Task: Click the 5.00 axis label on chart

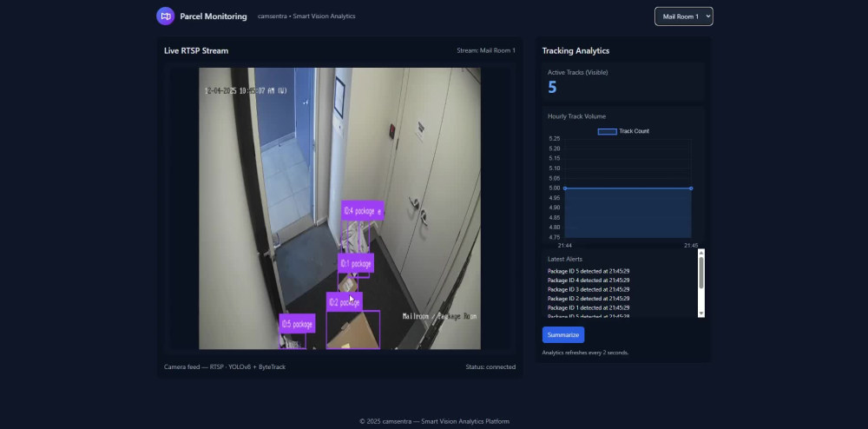Action: tap(553, 188)
